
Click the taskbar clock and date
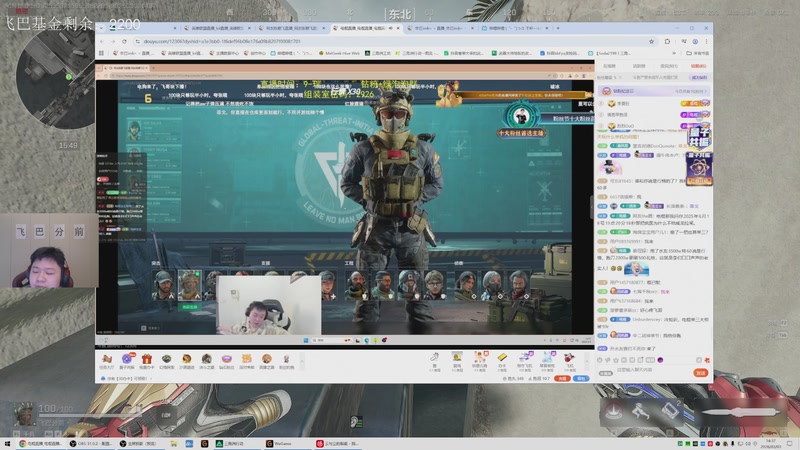point(771,442)
